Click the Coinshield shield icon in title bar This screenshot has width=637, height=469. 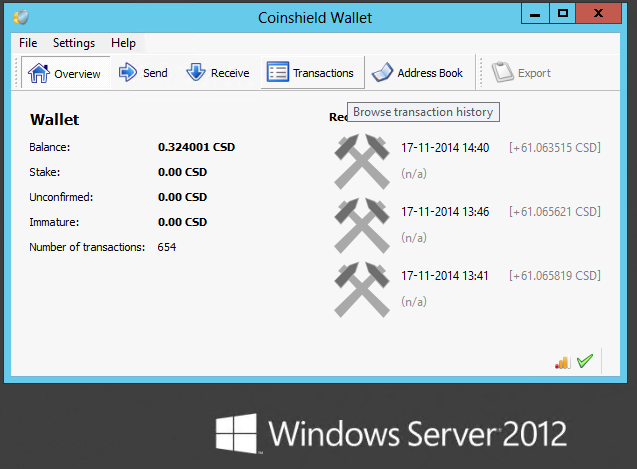pos(21,17)
